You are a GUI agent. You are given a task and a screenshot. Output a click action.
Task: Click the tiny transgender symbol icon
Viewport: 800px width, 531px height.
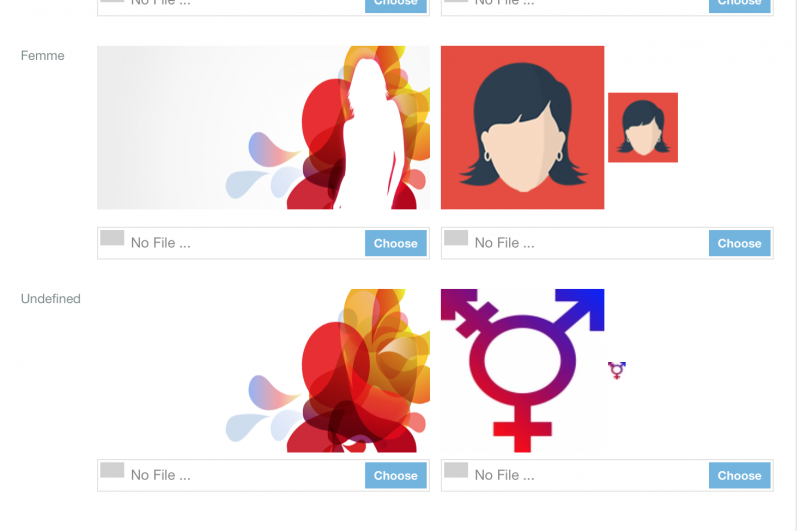point(617,370)
